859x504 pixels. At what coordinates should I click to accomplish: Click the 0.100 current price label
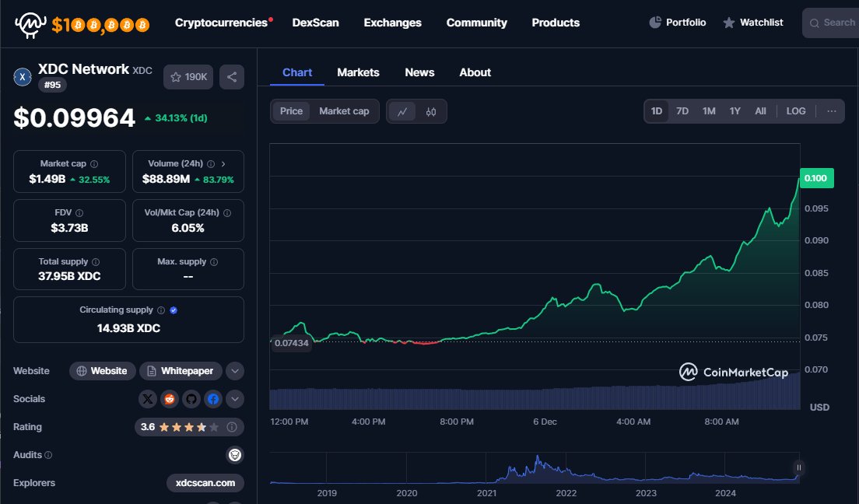(816, 178)
